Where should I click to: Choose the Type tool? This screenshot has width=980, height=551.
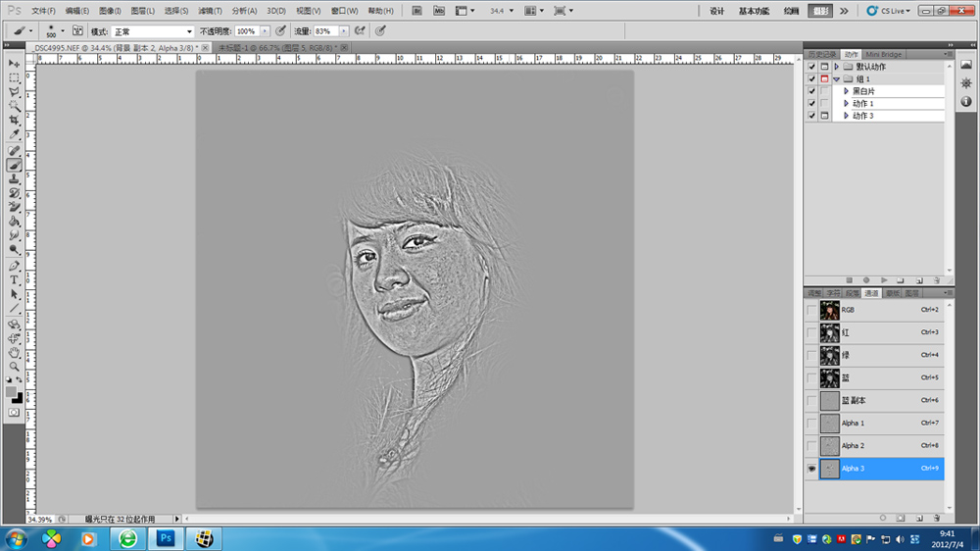[15, 279]
